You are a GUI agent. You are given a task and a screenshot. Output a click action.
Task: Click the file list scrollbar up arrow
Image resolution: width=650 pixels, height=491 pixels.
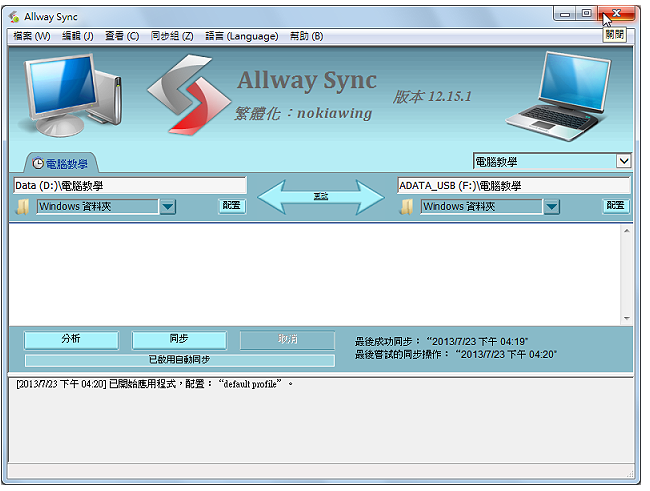tap(626, 231)
